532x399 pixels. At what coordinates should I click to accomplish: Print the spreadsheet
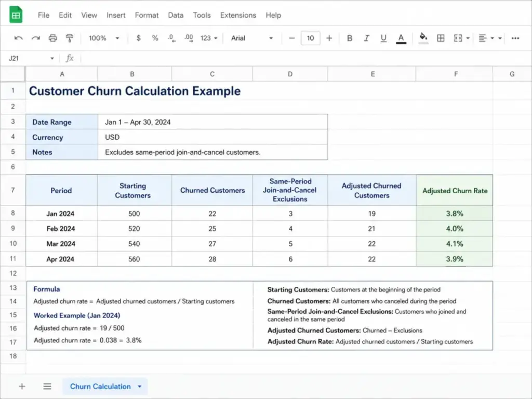[52, 38]
